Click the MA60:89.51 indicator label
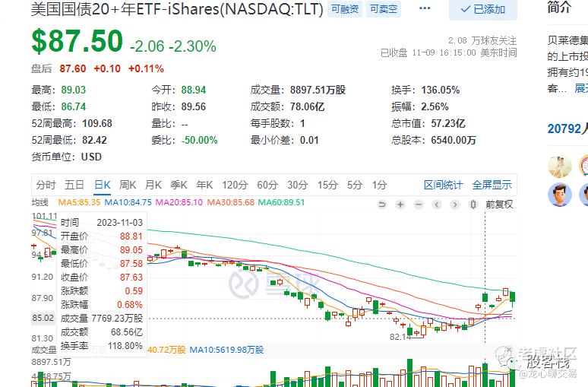 [281, 202]
